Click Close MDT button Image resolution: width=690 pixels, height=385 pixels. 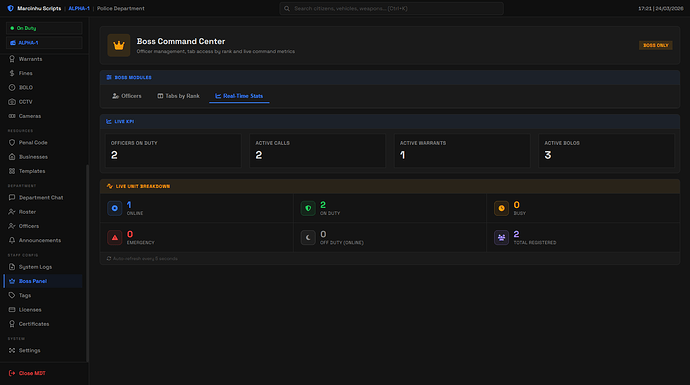click(27, 373)
